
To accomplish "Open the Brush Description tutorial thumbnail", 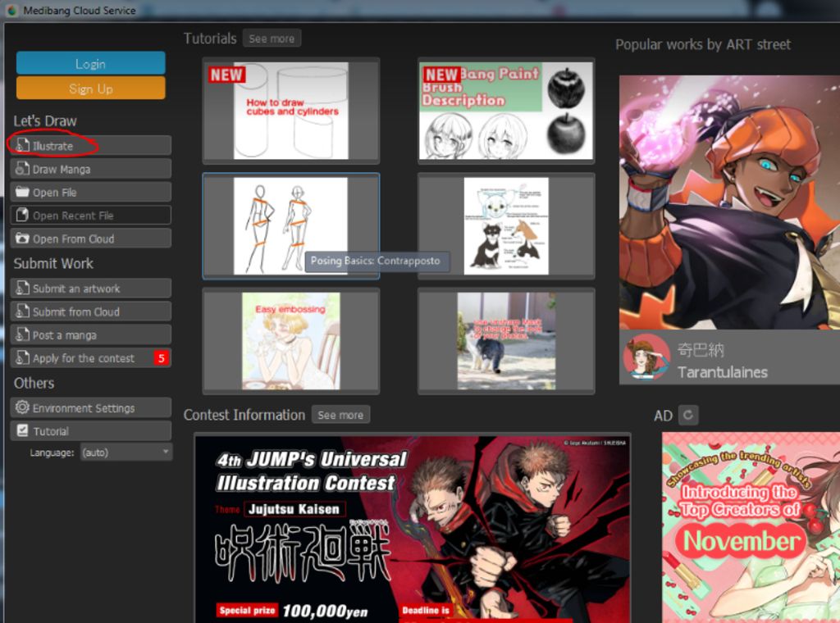I will click(506, 111).
